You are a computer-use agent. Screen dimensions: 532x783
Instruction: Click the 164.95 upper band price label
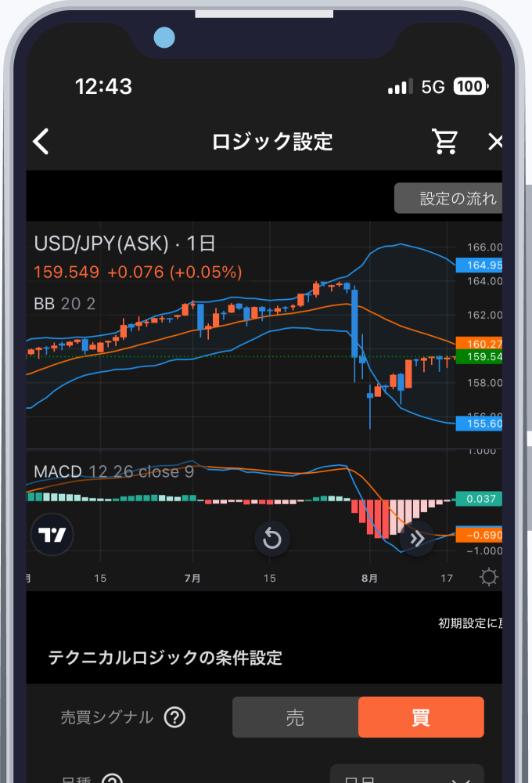(x=479, y=265)
